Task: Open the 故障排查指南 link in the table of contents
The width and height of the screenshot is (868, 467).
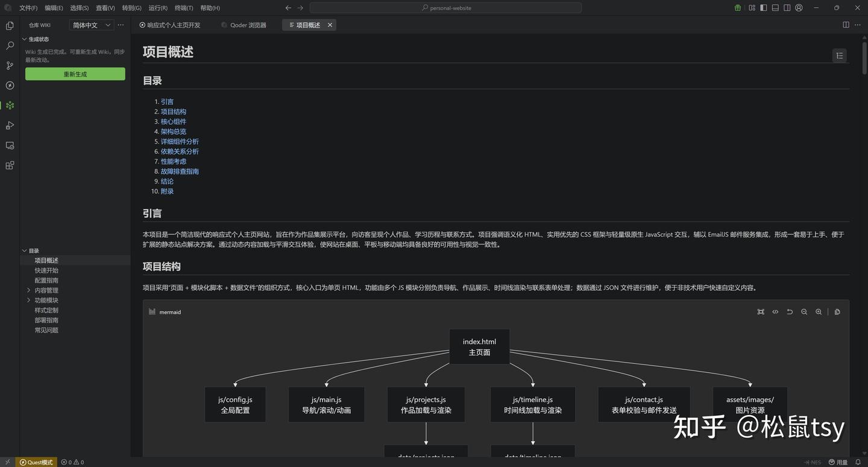Action: [x=179, y=171]
